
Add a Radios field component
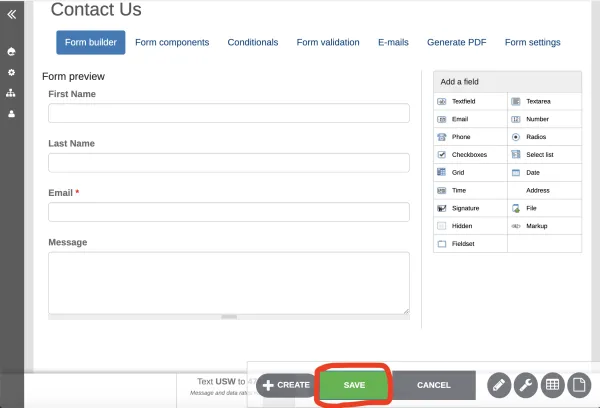click(x=544, y=137)
